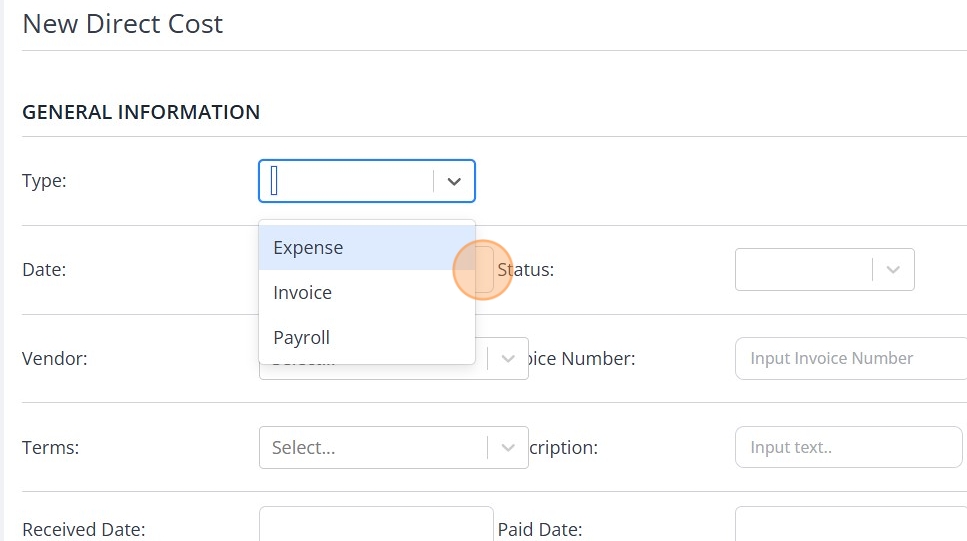Click the Invoice Number input field

click(x=850, y=359)
